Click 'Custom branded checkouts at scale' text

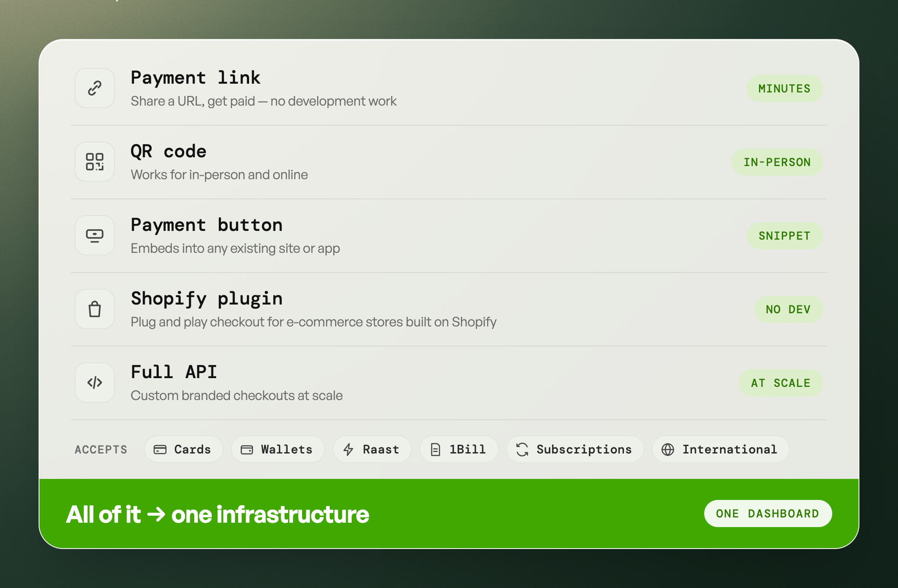237,396
